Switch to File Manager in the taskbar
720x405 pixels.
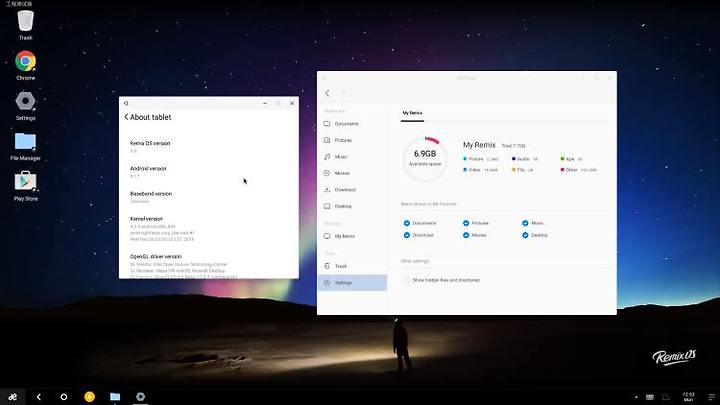(x=115, y=397)
